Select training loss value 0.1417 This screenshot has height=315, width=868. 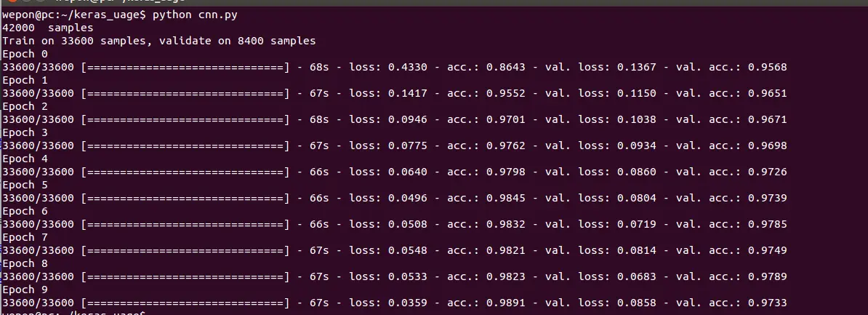tap(407, 94)
